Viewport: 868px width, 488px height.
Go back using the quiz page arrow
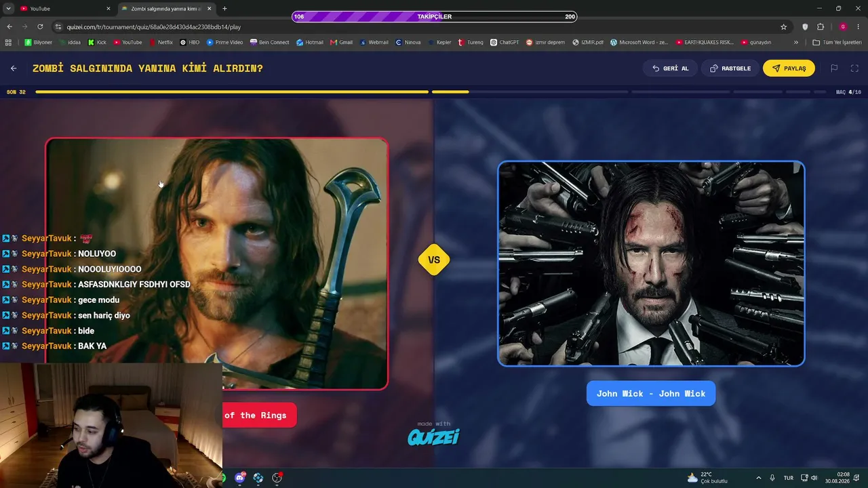pyautogui.click(x=14, y=68)
